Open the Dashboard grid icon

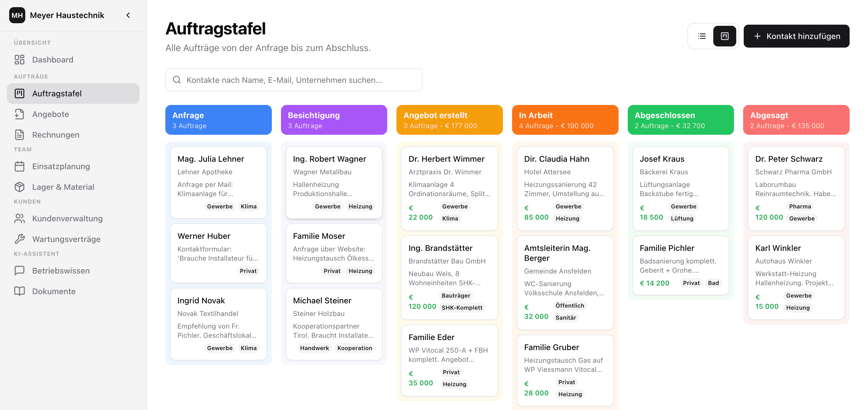point(20,60)
